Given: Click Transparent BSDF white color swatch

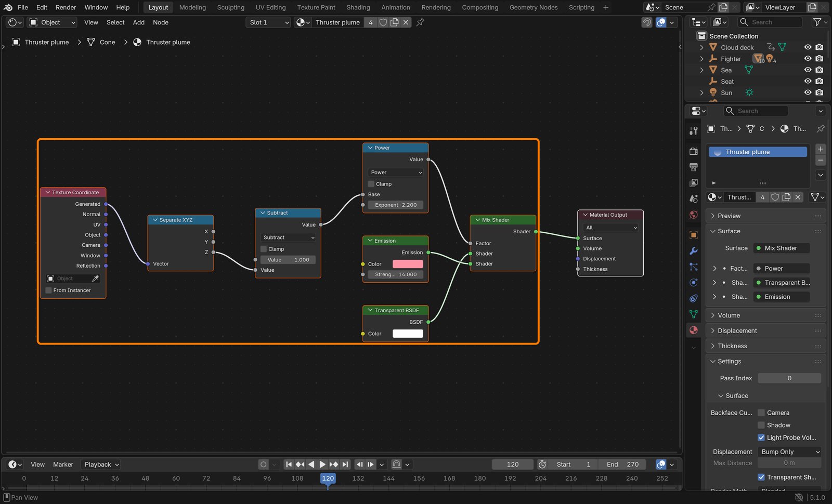Looking at the screenshot, I should (408, 334).
